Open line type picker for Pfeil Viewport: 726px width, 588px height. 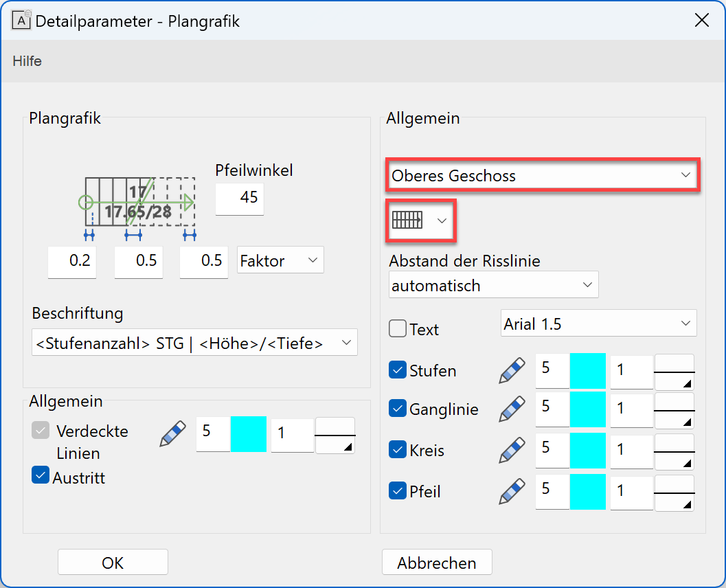coord(674,493)
